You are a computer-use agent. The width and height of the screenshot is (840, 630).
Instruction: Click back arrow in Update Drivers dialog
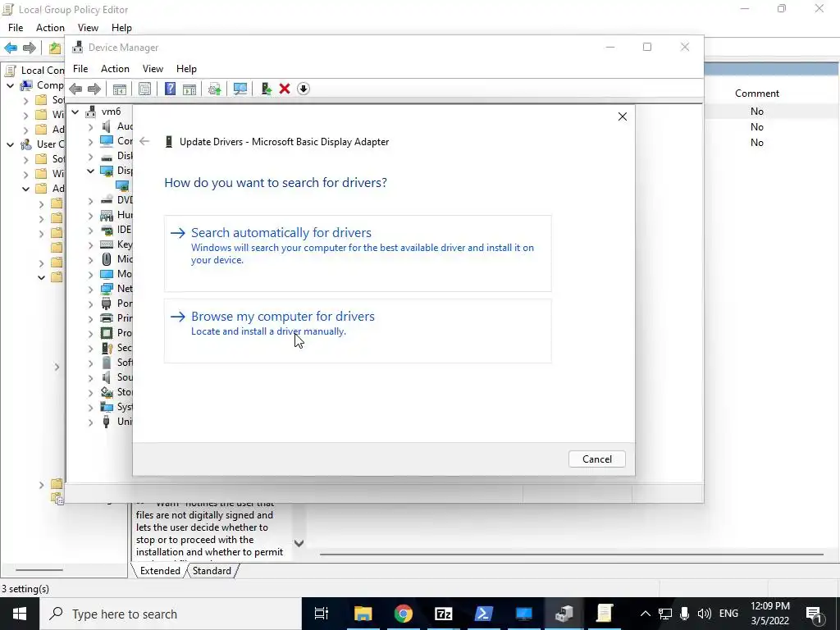pyautogui.click(x=144, y=141)
